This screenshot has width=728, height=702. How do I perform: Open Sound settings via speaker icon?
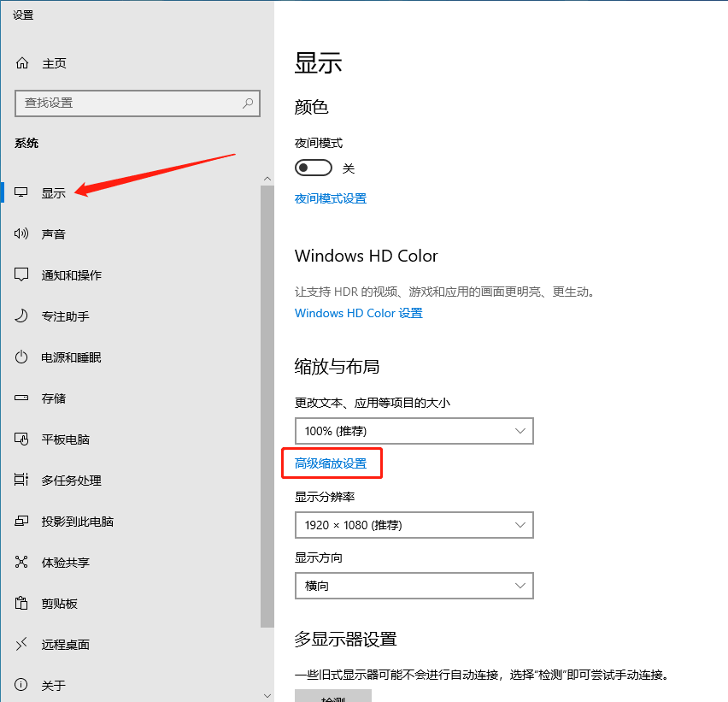point(22,234)
